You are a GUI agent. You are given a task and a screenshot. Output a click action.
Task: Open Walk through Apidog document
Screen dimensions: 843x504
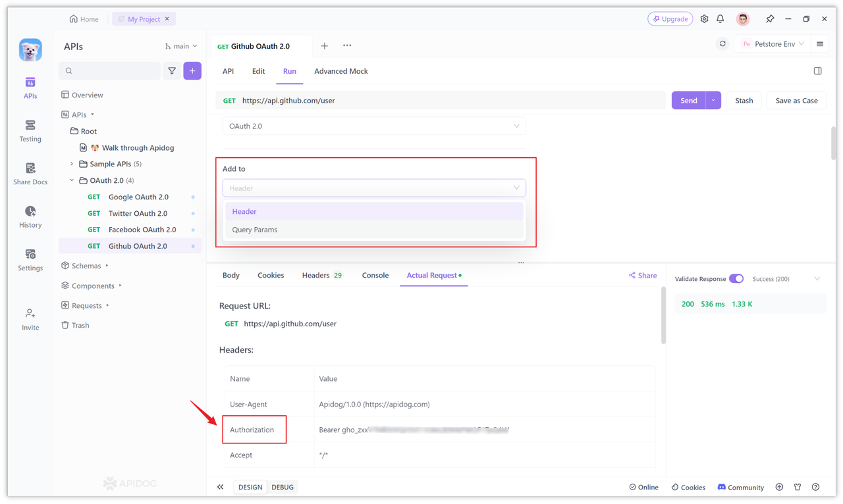[x=127, y=148]
